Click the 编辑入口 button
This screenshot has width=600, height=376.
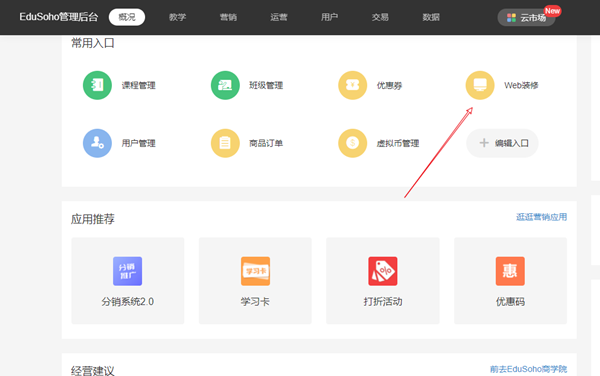(502, 143)
